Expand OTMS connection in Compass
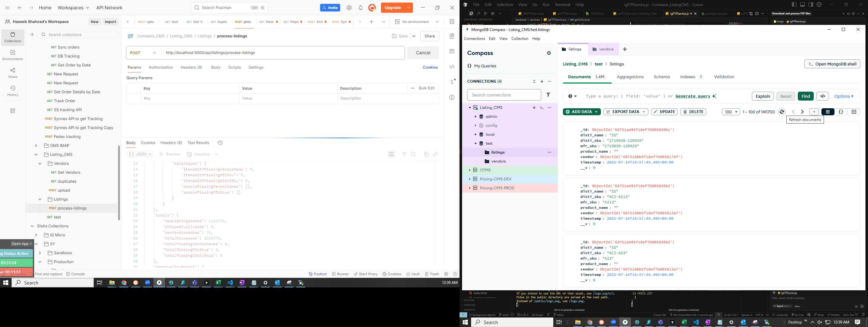Screen dimensions: 868x327 pos(470,170)
